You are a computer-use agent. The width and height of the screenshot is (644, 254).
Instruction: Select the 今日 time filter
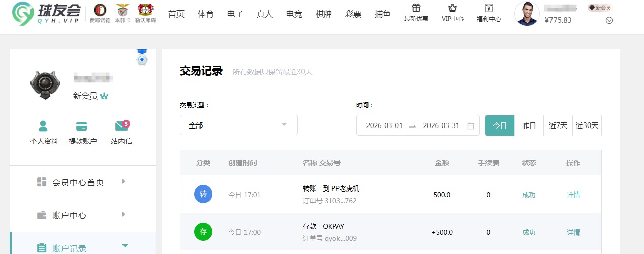[500, 125]
